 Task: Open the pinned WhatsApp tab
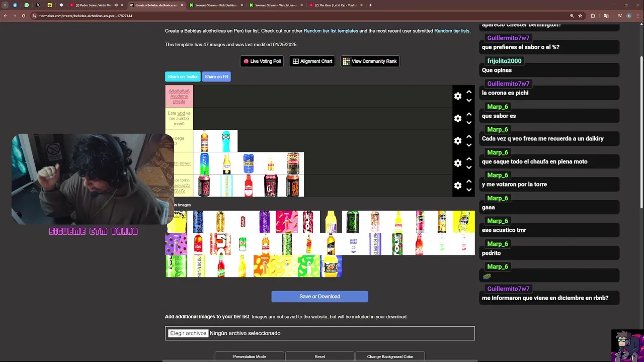26,5
